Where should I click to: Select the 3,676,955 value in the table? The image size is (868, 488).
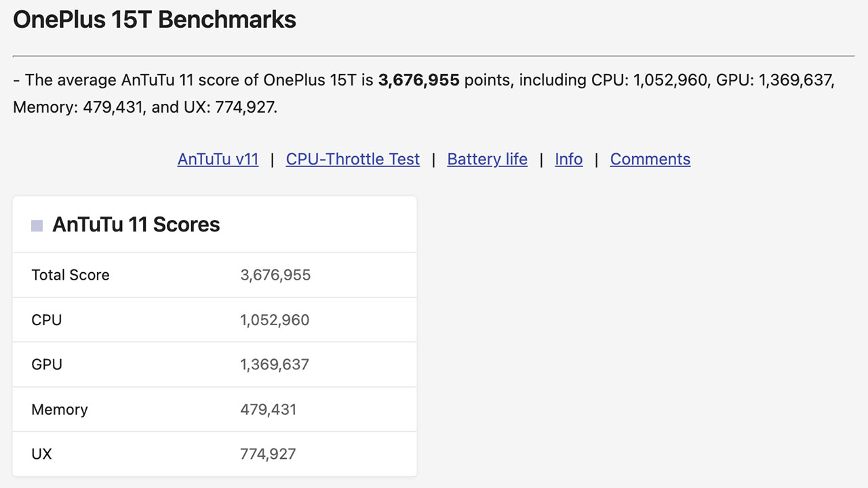tap(275, 275)
